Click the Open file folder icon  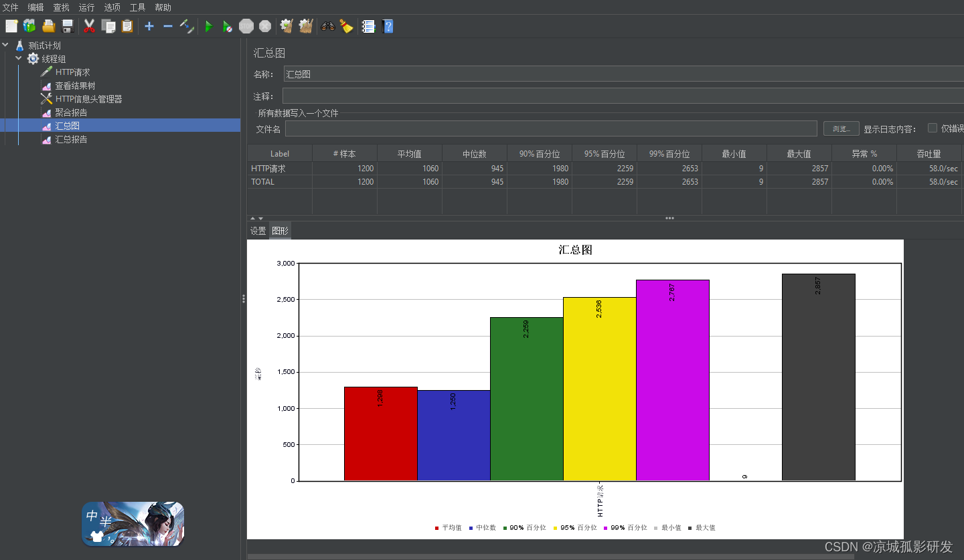(x=48, y=26)
